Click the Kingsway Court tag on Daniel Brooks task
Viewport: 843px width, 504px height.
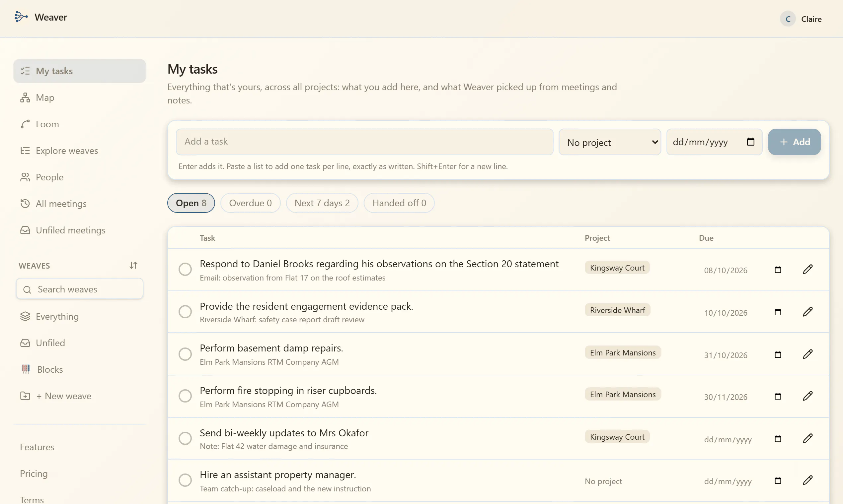617,268
